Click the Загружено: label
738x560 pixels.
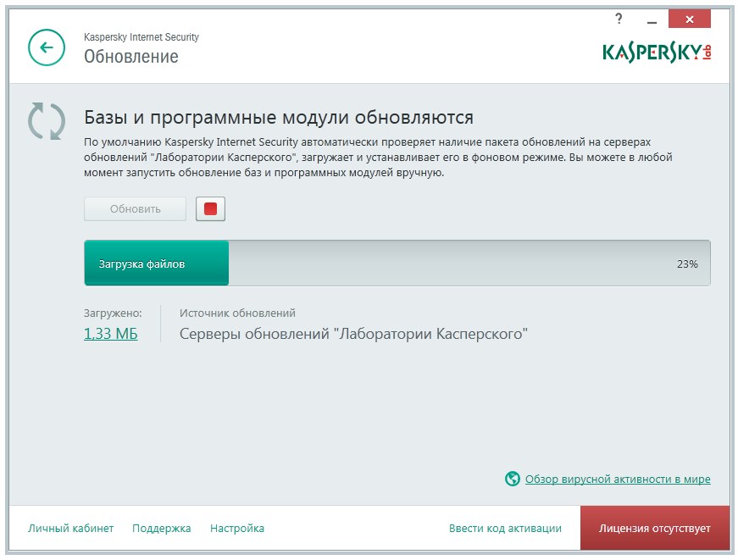[113, 313]
